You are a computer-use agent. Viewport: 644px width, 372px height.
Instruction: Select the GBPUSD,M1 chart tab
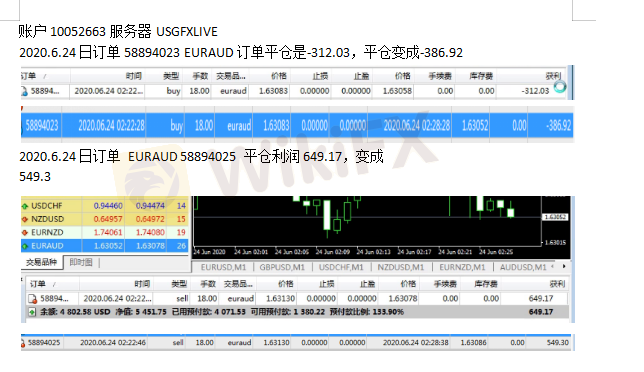pyautogui.click(x=282, y=267)
